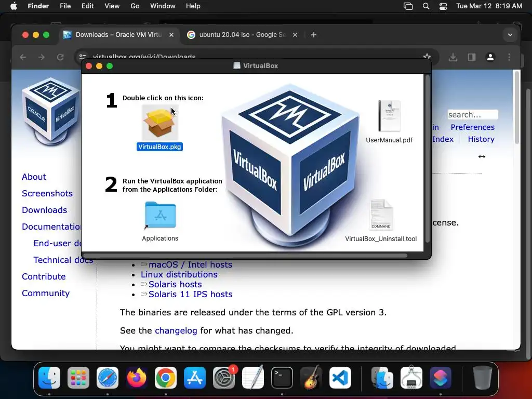Image resolution: width=532 pixels, height=399 pixels.
Task: Toggle Chrome's side panel icon
Action: 472,57
